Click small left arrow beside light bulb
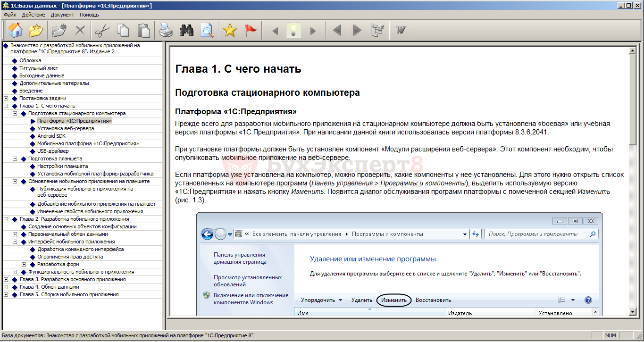 pyautogui.click(x=275, y=31)
